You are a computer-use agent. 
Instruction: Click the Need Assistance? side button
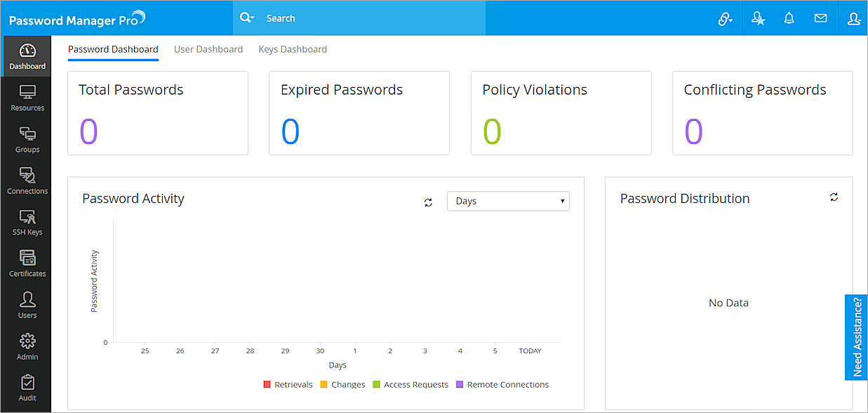tap(857, 337)
